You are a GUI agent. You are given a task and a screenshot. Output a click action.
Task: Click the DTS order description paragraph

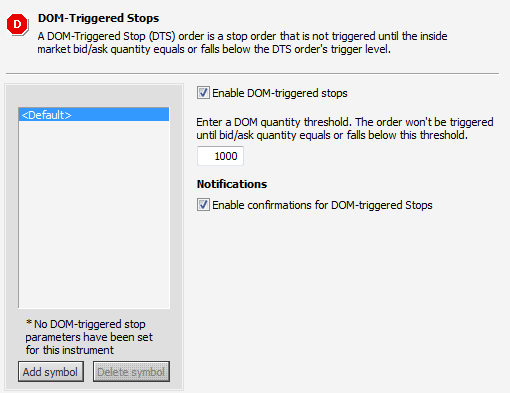[x=242, y=43]
